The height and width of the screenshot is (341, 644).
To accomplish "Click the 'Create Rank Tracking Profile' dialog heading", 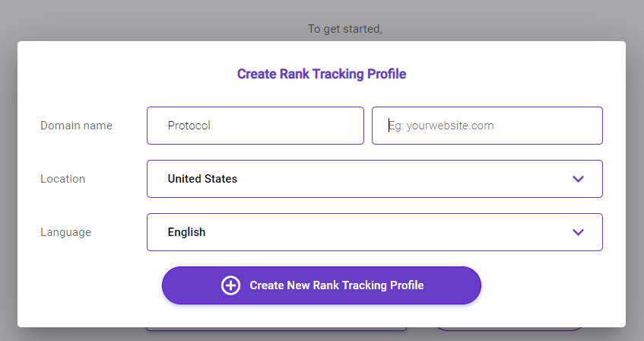I will tap(322, 74).
